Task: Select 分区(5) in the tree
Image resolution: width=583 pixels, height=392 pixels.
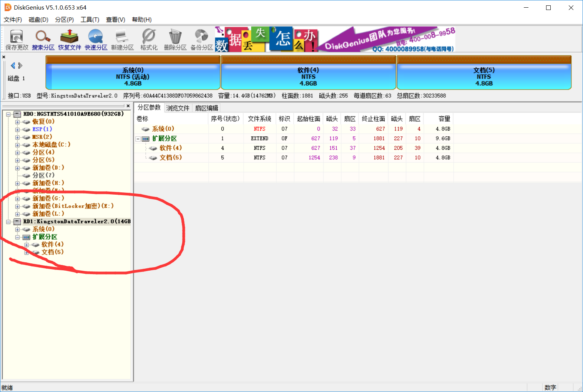Action: 43,160
